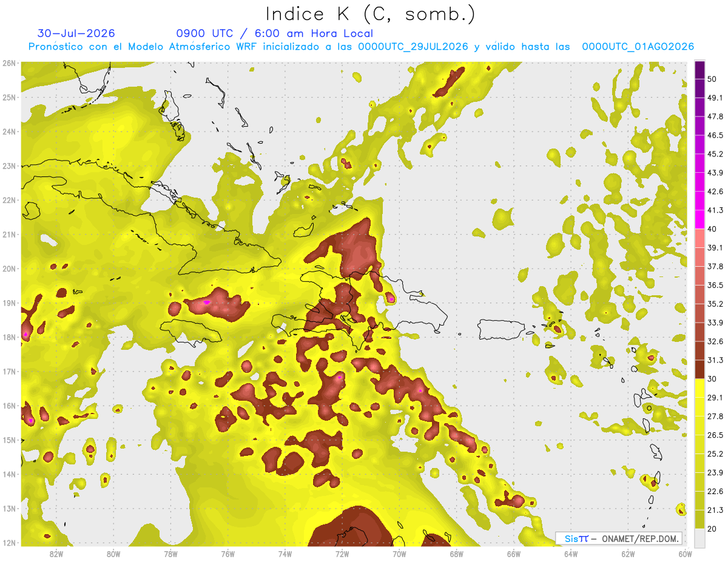Click the time text "0900 UTC / 6:00 am Hora Local"
This screenshot has width=728, height=562.
click(x=274, y=33)
